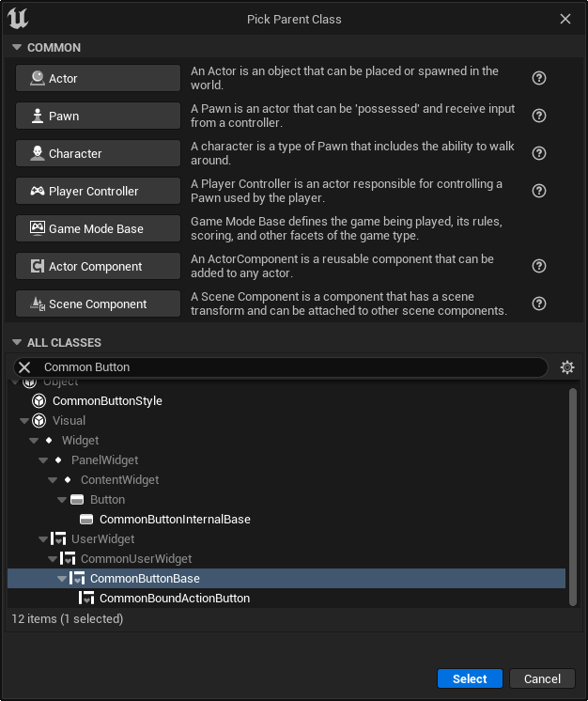Click the '12 items (1 selected)' status text
Image resolution: width=588 pixels, height=701 pixels.
(x=67, y=618)
